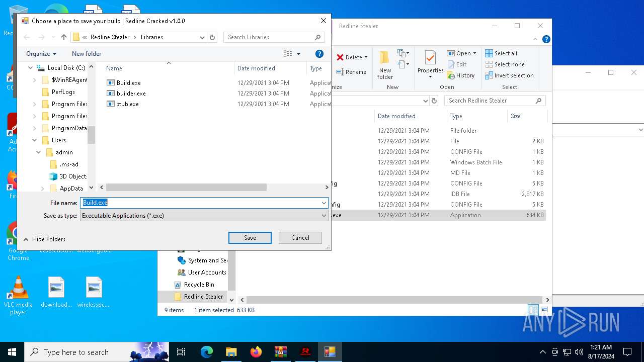Select 3D Objects in the folder tree

point(68,176)
